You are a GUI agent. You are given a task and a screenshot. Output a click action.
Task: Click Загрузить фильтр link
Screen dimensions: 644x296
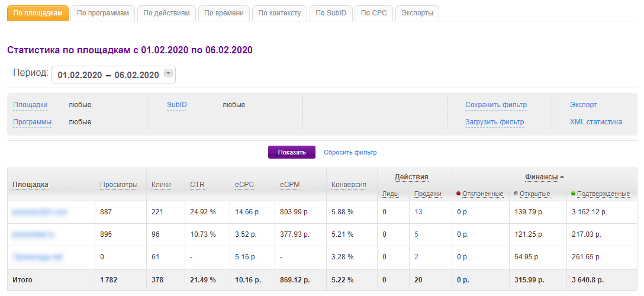[x=494, y=122]
